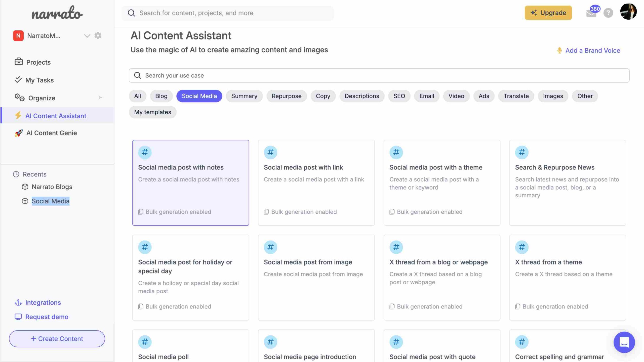Screen dimensions: 644x362
Task: Click the My Templates toggle filter
Action: 152,112
